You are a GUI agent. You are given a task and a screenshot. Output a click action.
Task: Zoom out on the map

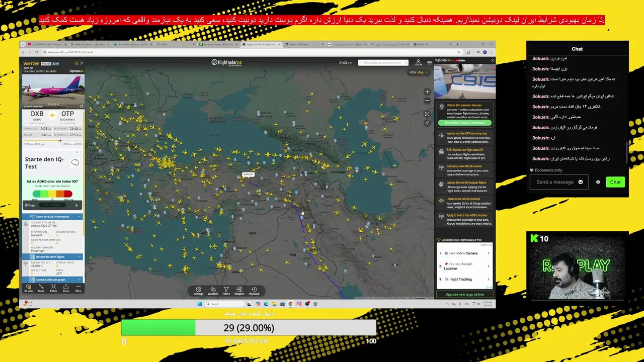point(427,100)
